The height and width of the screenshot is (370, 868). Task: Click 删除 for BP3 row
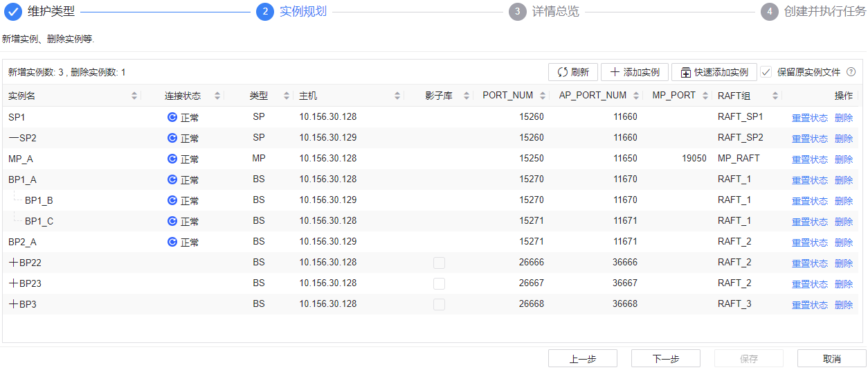pos(844,305)
